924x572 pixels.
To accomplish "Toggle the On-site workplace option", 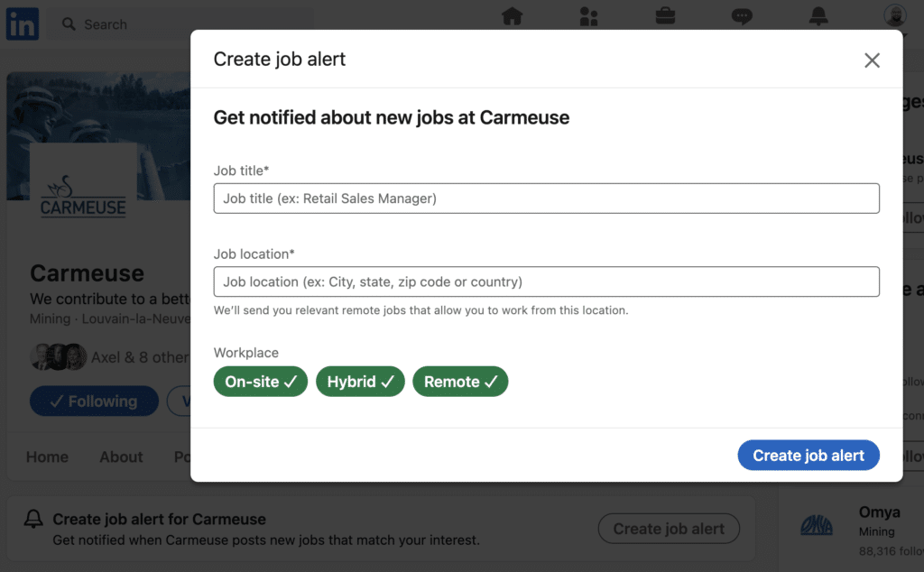I will (x=261, y=382).
